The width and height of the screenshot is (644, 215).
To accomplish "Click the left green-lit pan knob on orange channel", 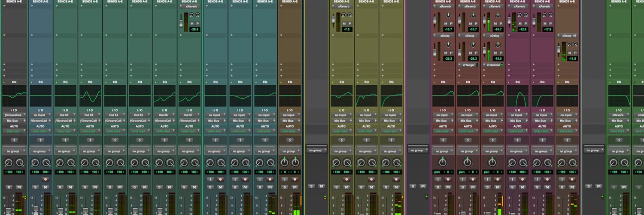I will pyautogui.click(x=284, y=163).
